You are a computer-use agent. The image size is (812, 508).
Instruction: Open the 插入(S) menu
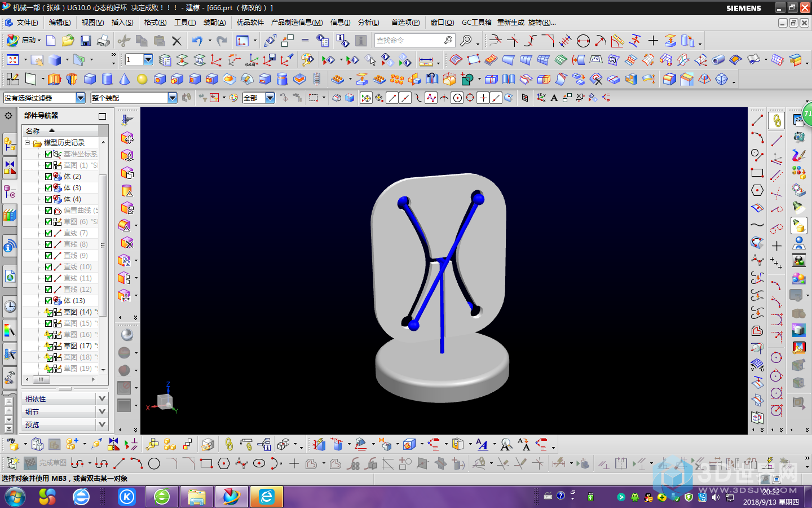tap(122, 23)
